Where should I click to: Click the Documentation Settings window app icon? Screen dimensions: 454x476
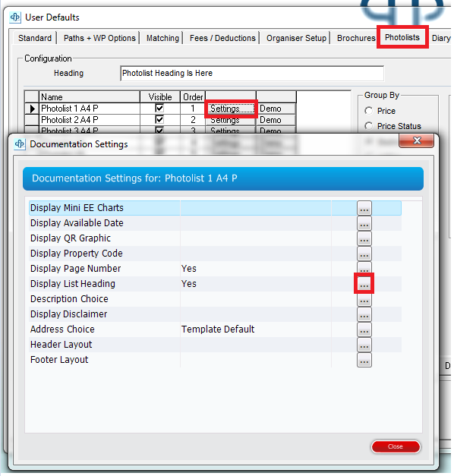click(20, 144)
